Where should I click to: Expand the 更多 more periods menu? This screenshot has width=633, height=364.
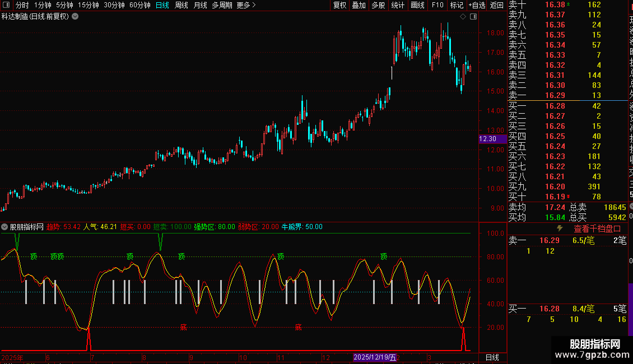(246, 5)
